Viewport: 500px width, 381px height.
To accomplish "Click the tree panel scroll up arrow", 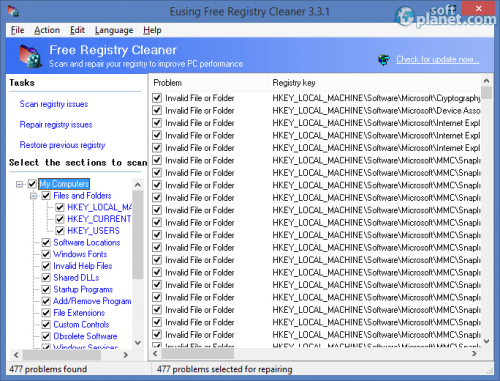I will click(138, 184).
